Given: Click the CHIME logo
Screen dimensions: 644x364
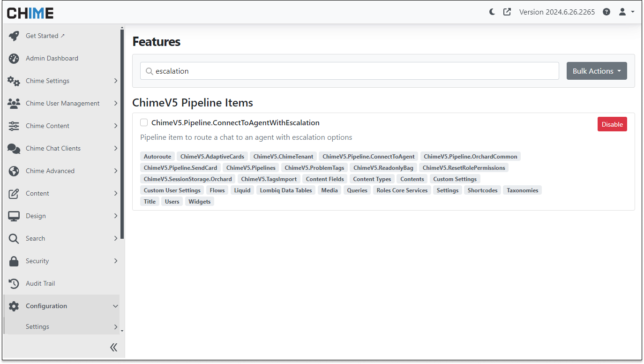Looking at the screenshot, I should (30, 13).
